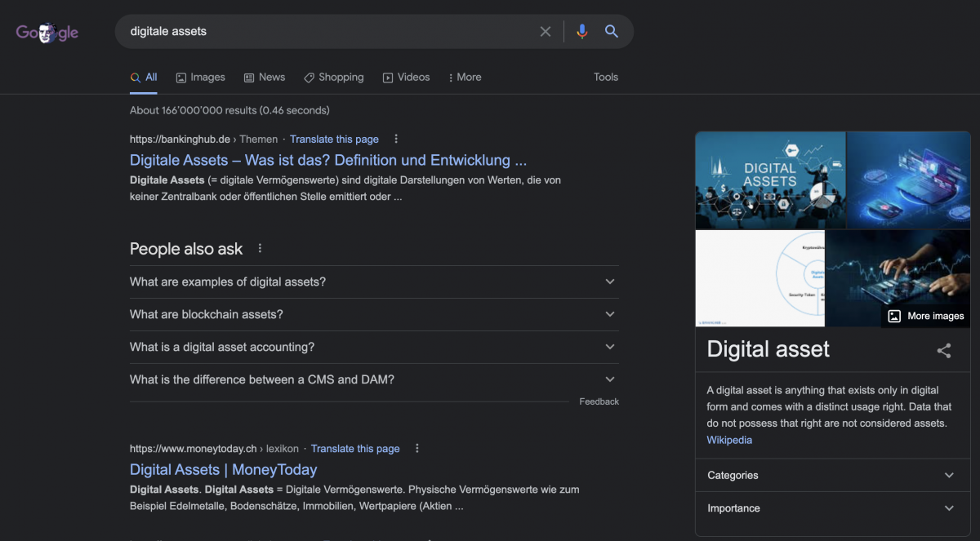Click the Google logo
This screenshot has height=541, width=980.
(x=47, y=33)
